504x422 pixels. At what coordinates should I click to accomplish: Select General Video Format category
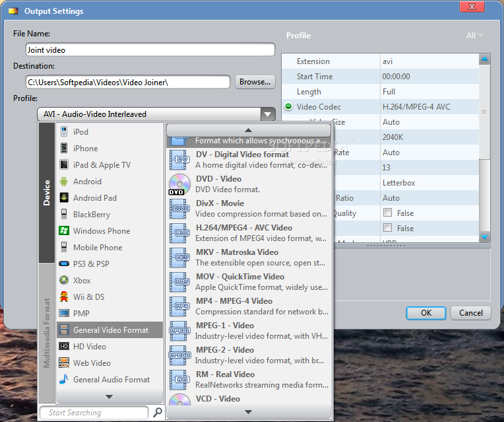click(x=110, y=330)
